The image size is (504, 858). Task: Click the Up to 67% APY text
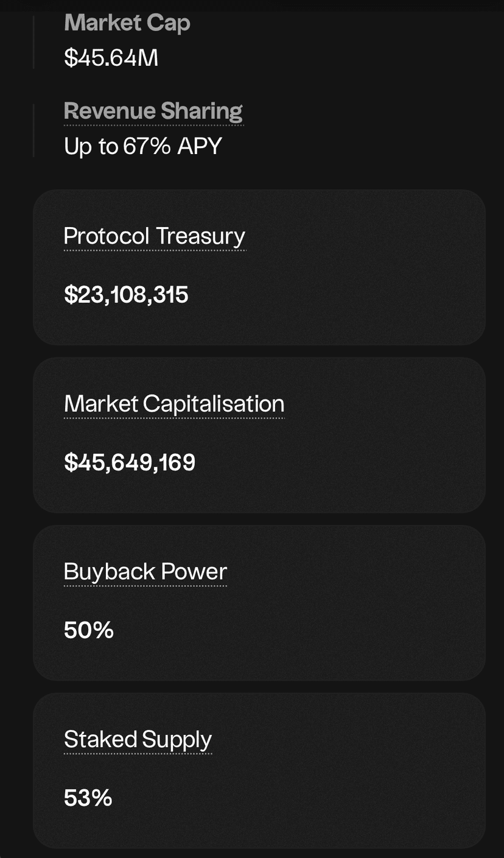point(143,146)
